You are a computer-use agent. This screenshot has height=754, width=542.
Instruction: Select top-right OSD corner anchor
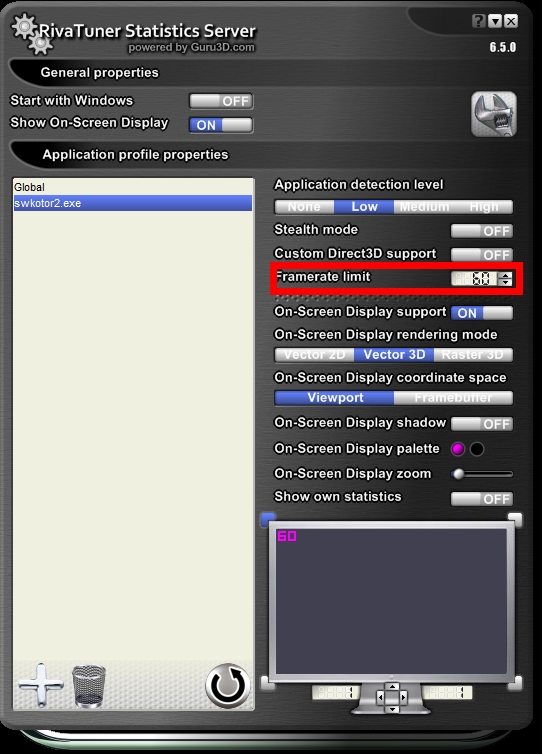(x=515, y=519)
